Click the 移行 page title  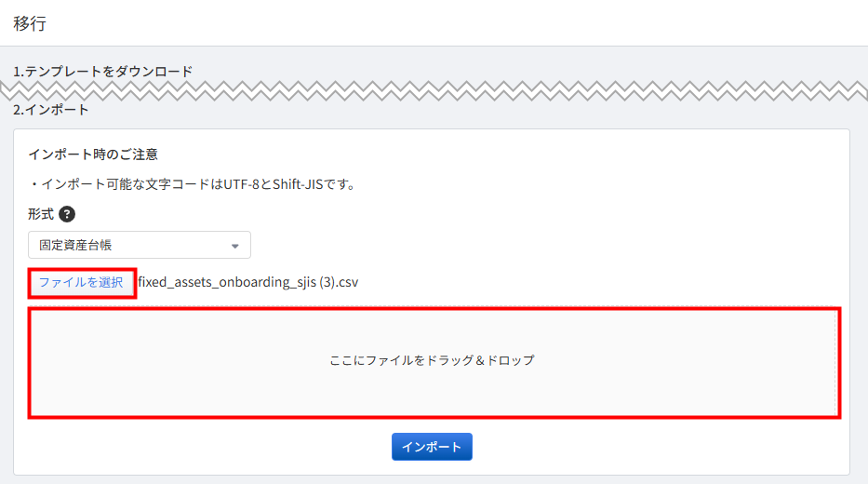point(30,23)
